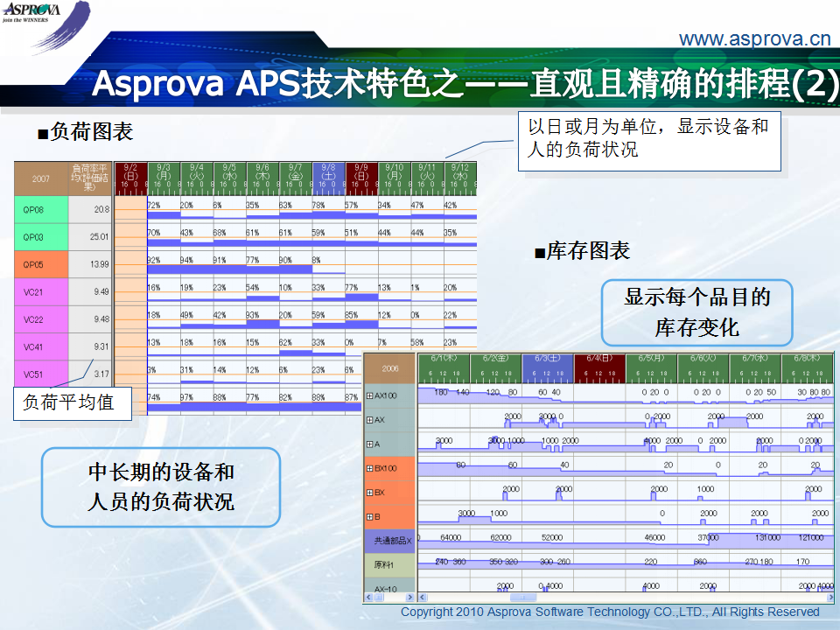Click the 46000 value in the 共通部品X row

coord(654,537)
